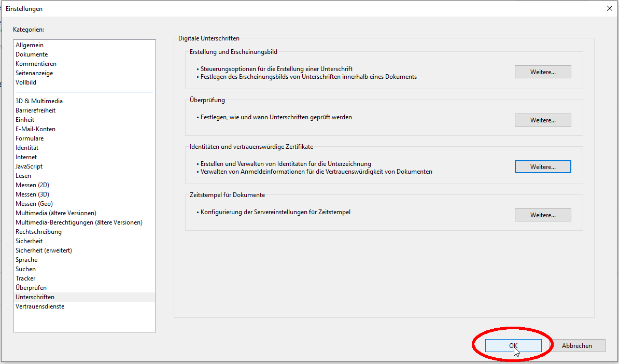Select the 3D & Multimedia category
This screenshot has height=364, width=619.
39,101
